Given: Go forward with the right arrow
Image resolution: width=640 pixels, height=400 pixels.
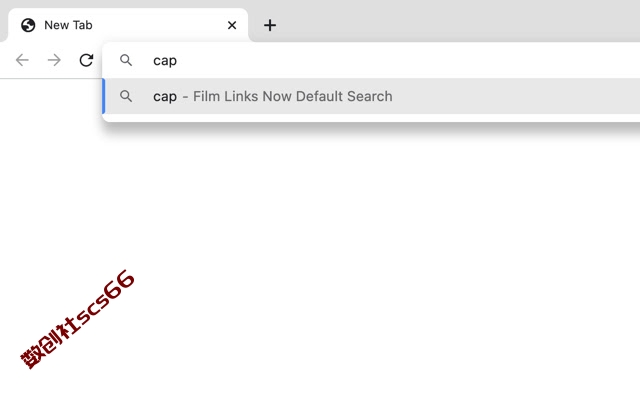Looking at the screenshot, I should pos(54,60).
